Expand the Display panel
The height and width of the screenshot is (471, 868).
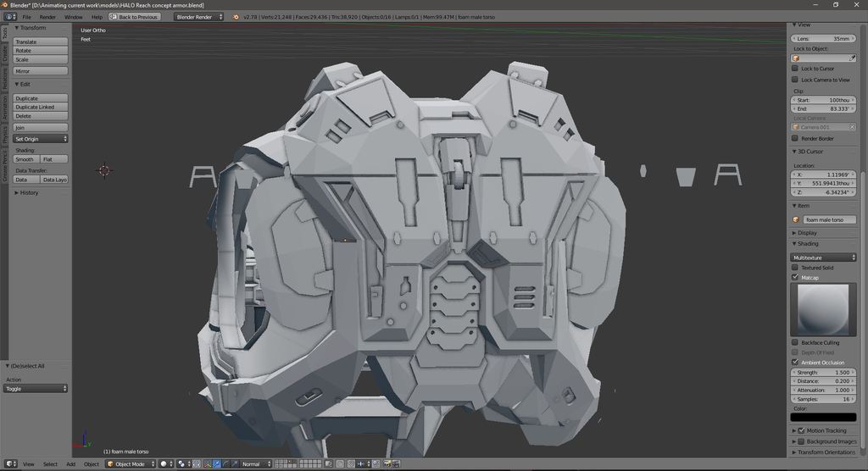pos(805,233)
